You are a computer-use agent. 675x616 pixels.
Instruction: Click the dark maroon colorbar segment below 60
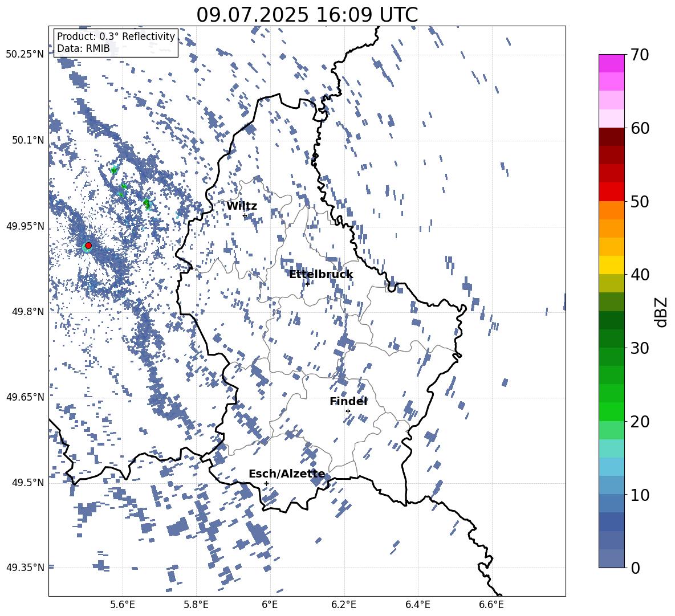click(611, 137)
